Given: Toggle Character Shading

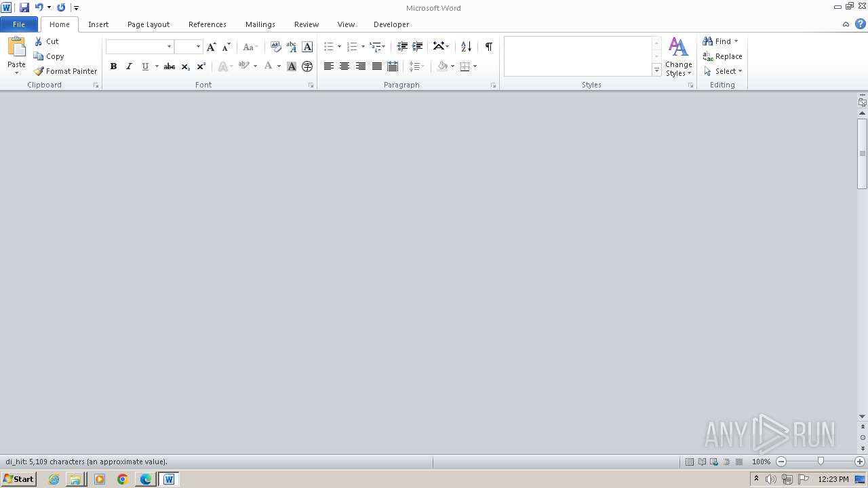Looking at the screenshot, I should tap(292, 66).
